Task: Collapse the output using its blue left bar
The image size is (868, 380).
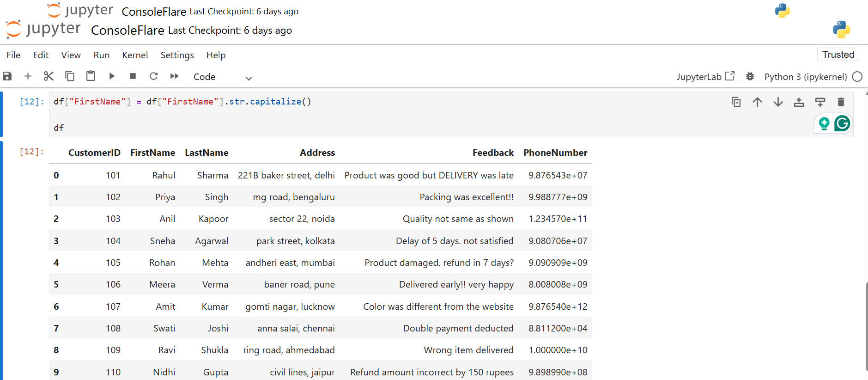Action: (x=1, y=261)
